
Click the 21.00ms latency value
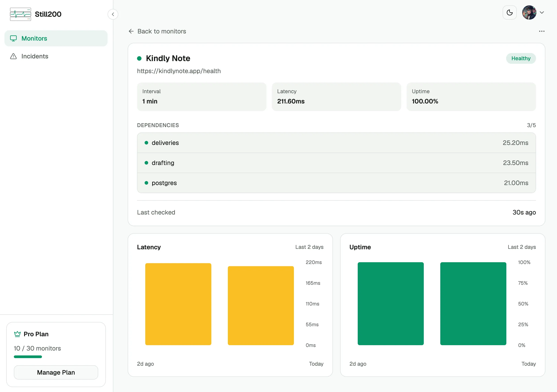click(x=516, y=183)
